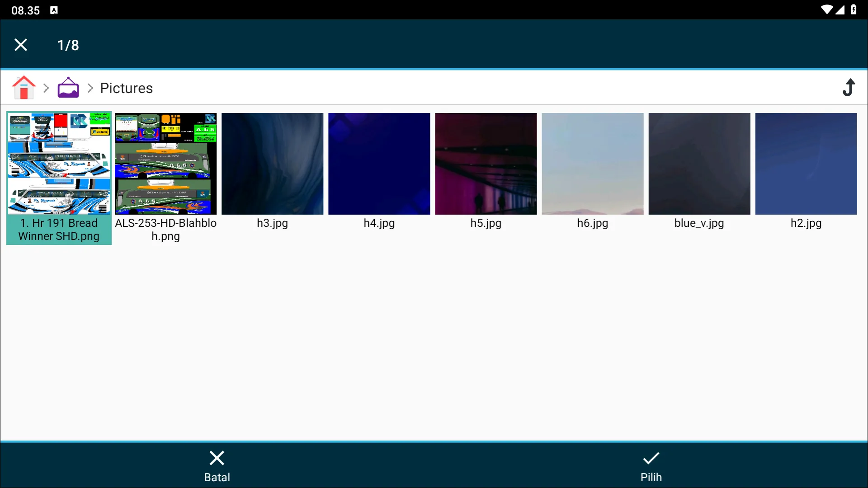Tap the Wi-Fi status bar icon
The height and width of the screenshot is (488, 868).
(x=826, y=9)
